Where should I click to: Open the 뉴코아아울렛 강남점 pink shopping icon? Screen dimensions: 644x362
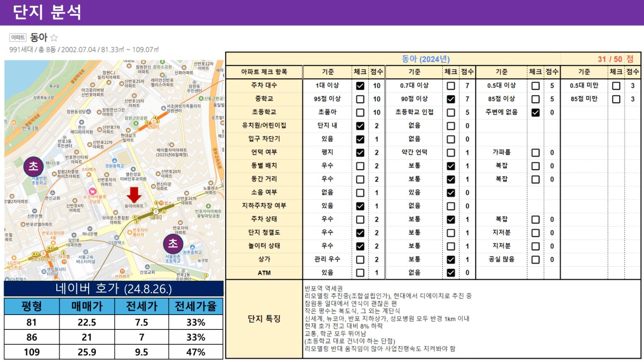[92, 191]
